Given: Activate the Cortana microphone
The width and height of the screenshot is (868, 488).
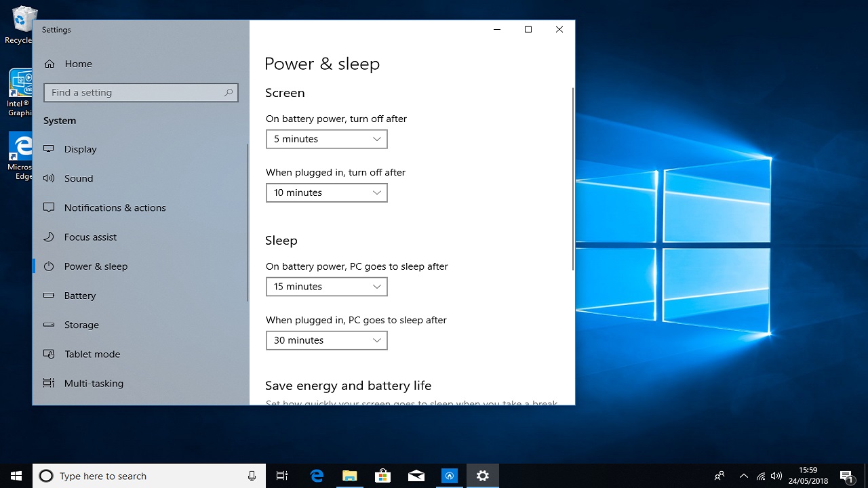Looking at the screenshot, I should coord(252,476).
